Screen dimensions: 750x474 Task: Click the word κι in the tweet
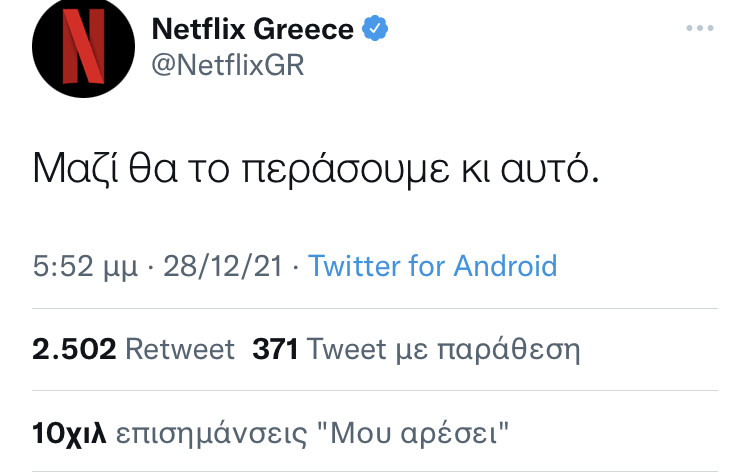475,169
